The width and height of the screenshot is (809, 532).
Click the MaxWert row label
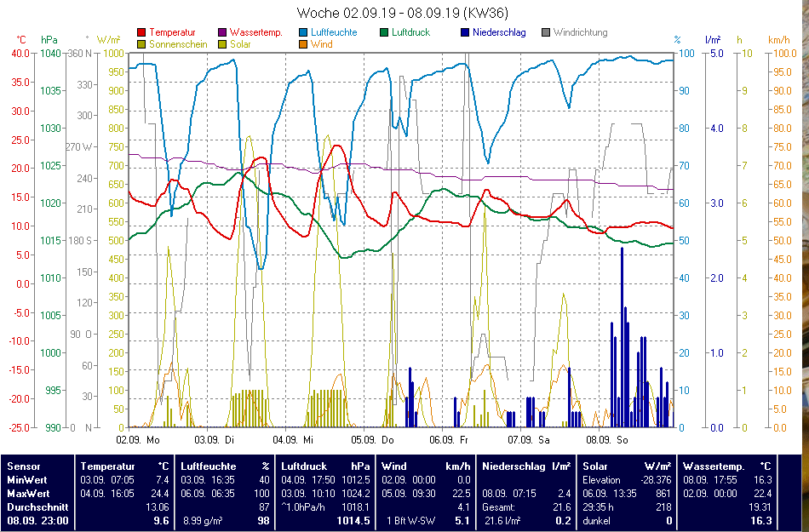point(28,494)
